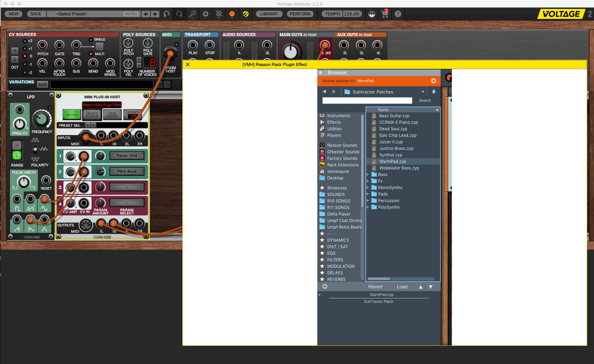Adjust the LFO FREQUENCY knob
This screenshot has width=594, height=364.
[41, 119]
